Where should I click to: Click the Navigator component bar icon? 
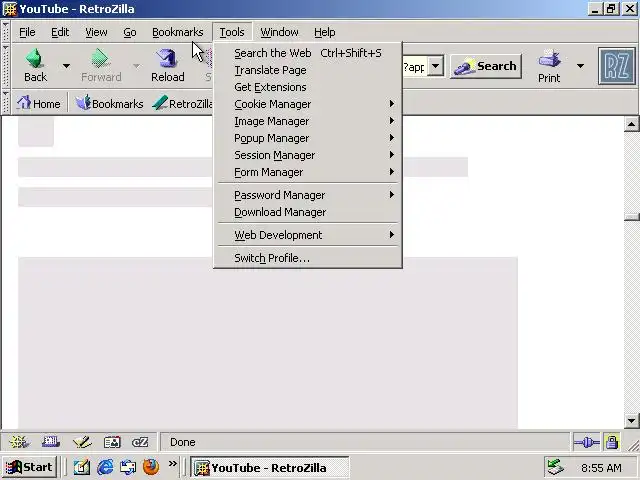[x=19, y=442]
